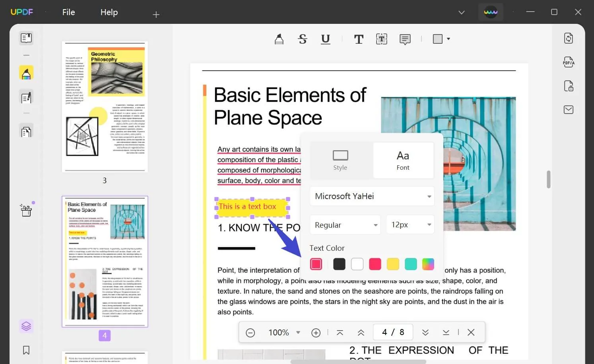Open the Organize Pages panel
Image resolution: width=594 pixels, height=364 pixels.
click(26, 131)
